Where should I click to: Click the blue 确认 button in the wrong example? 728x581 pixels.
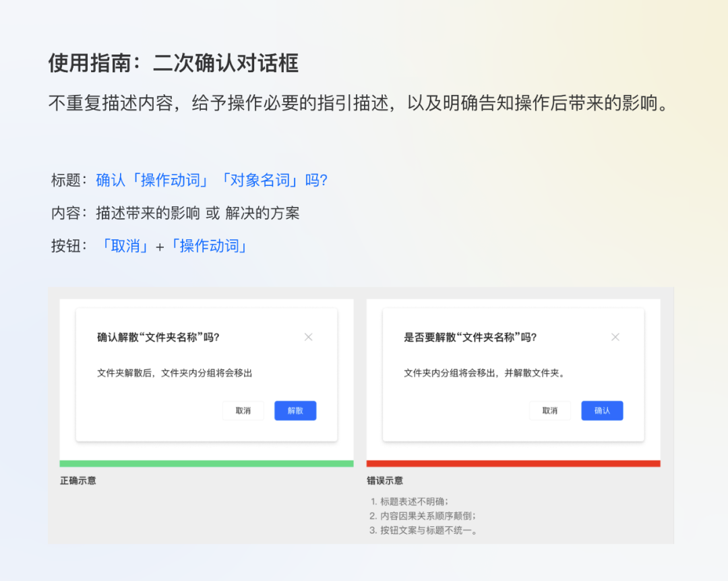point(601,410)
